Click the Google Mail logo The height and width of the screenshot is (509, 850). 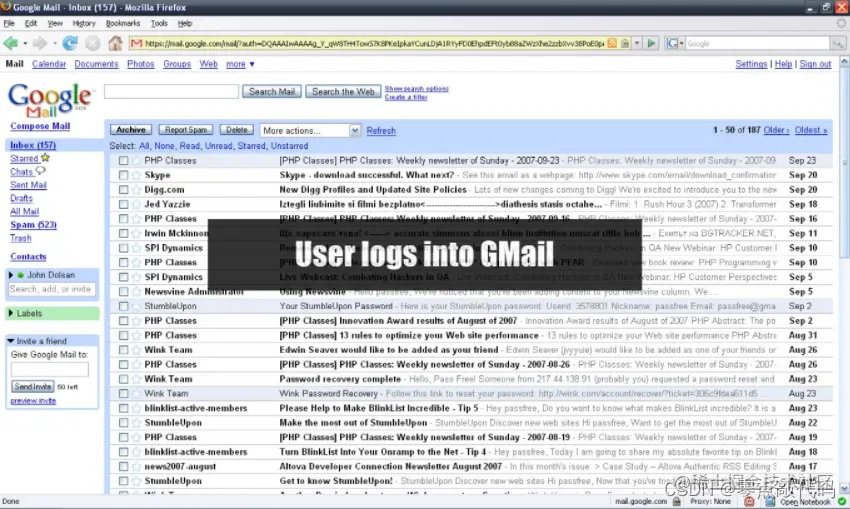(x=49, y=100)
